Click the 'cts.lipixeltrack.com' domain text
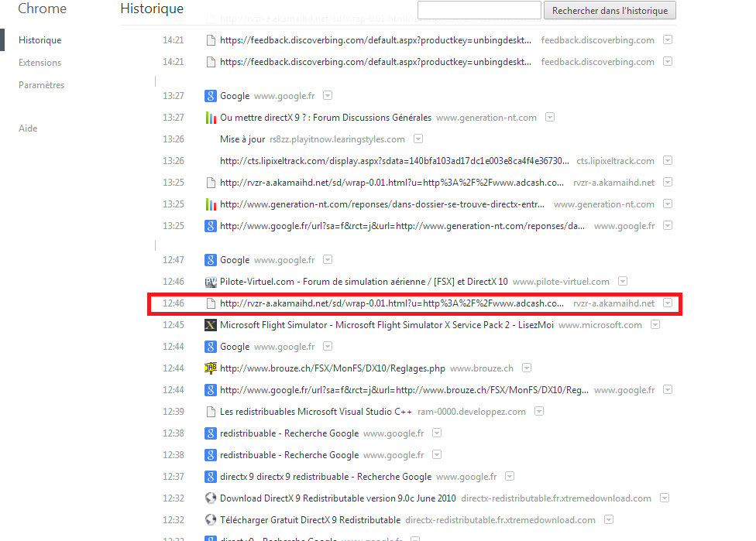The height and width of the screenshot is (541, 756). tap(615, 161)
